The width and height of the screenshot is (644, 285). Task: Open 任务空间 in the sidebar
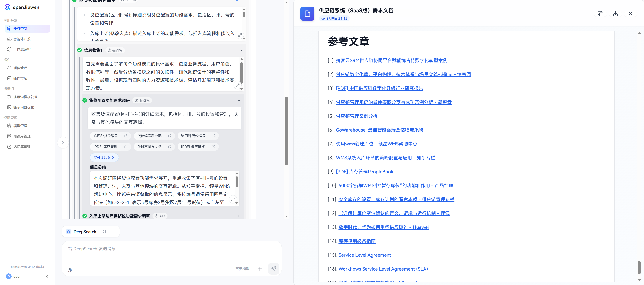pyautogui.click(x=27, y=29)
